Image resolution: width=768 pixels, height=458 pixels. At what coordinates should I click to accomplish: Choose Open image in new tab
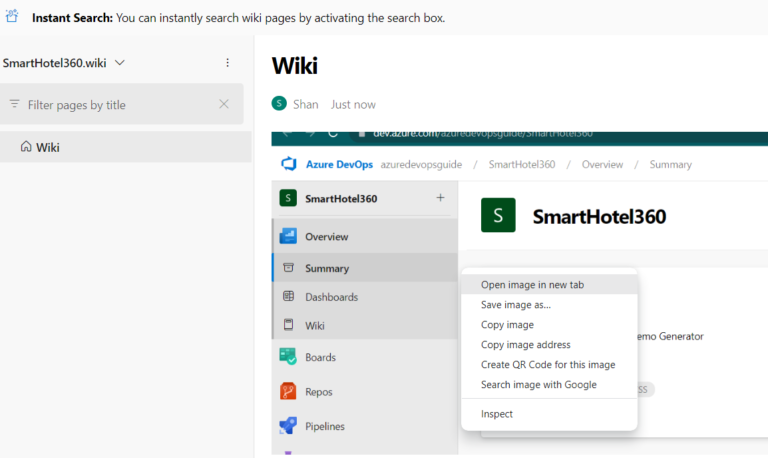[x=532, y=285]
